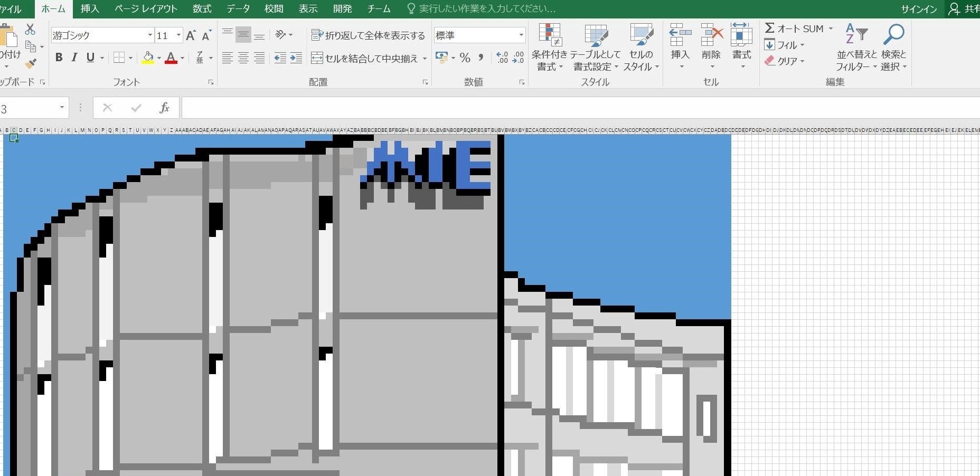Open オート SUM dropdown arrow
The image size is (980, 476).
[831, 29]
